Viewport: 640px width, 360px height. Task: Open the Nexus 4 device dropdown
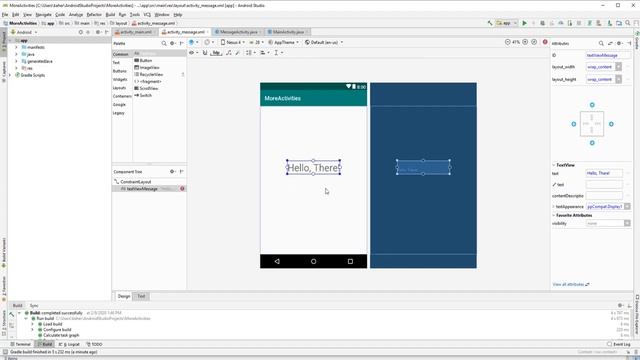[233, 42]
